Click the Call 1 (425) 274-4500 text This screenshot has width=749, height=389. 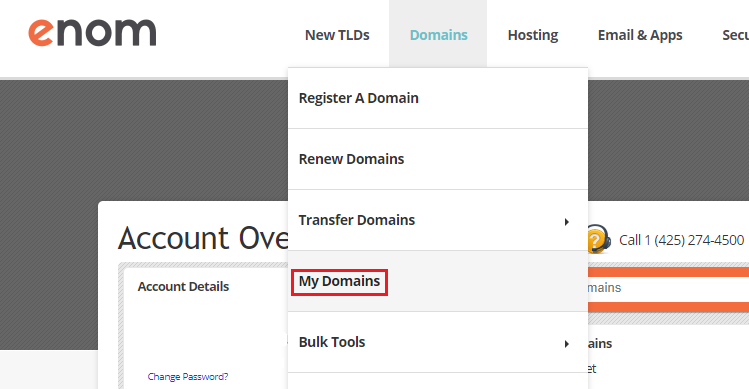(x=682, y=240)
